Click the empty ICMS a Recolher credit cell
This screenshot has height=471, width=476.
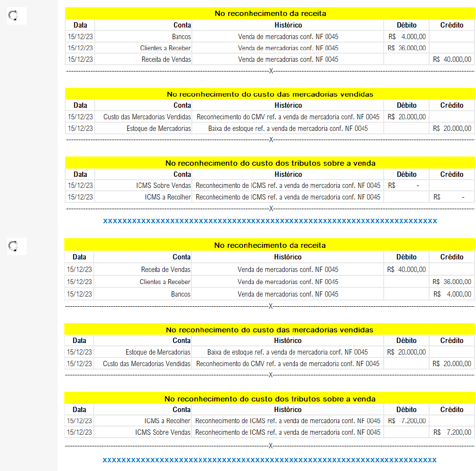(452, 197)
